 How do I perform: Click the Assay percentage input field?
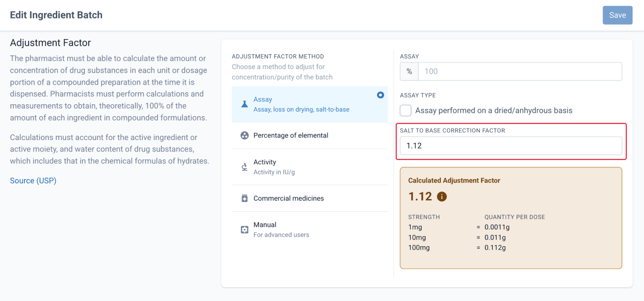520,71
